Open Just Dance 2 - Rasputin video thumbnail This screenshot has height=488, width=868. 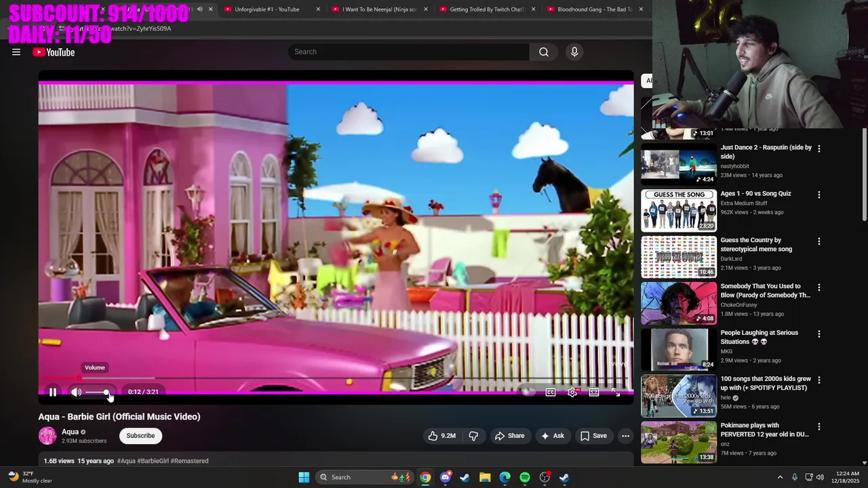tap(679, 163)
